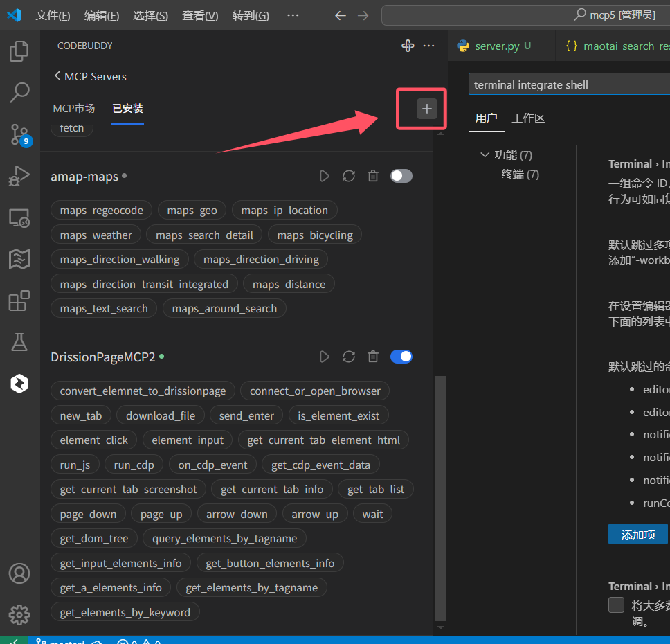This screenshot has width=670, height=644.
Task: Select 终端 (7) in settings tree
Action: click(x=520, y=175)
